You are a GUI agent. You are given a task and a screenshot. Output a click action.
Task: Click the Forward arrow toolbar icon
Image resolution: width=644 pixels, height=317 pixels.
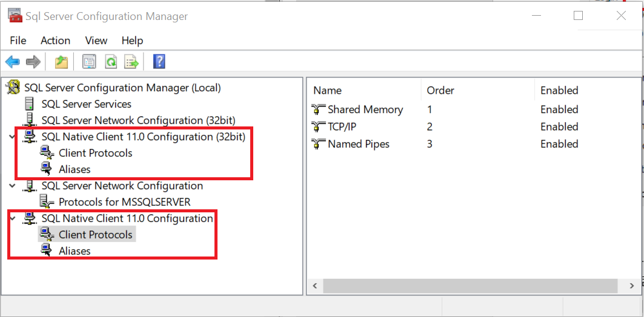[x=33, y=62]
